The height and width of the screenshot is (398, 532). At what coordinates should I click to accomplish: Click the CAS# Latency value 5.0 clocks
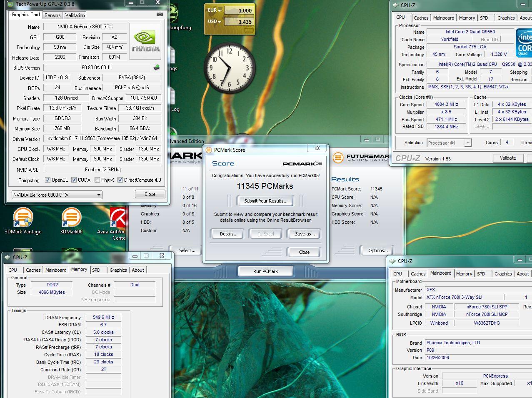103,333
